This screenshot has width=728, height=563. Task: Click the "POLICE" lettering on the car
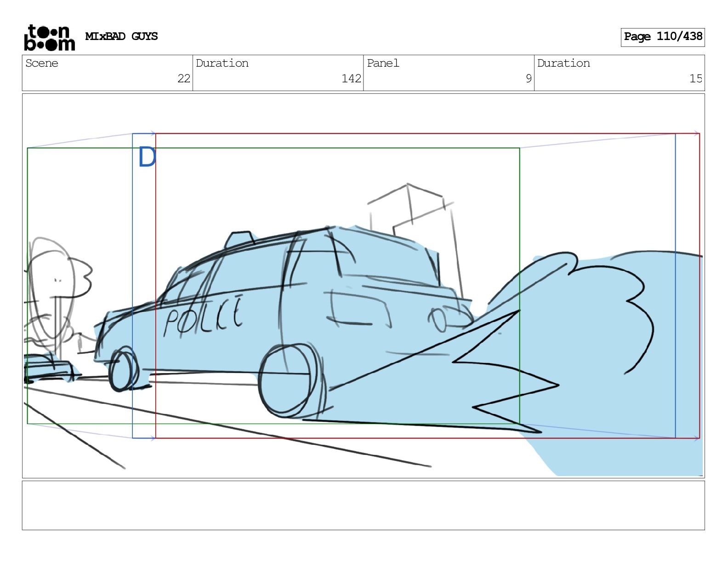tap(204, 317)
